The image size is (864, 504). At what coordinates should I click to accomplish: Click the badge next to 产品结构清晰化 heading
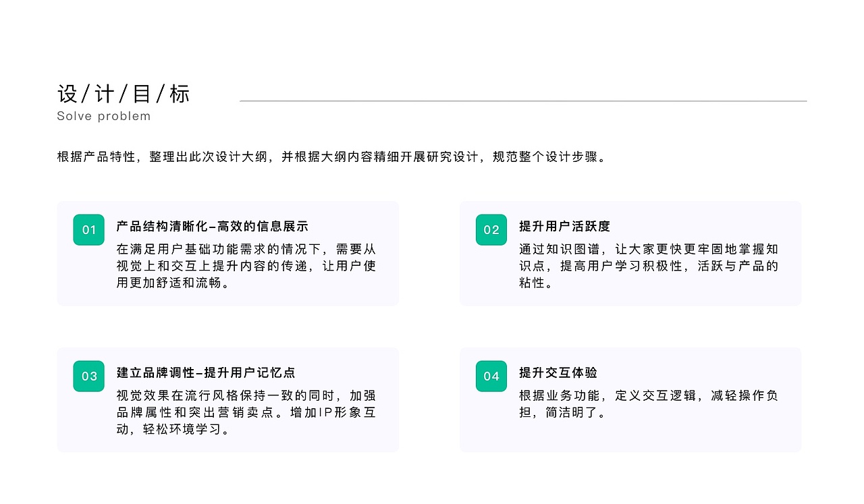(x=88, y=229)
